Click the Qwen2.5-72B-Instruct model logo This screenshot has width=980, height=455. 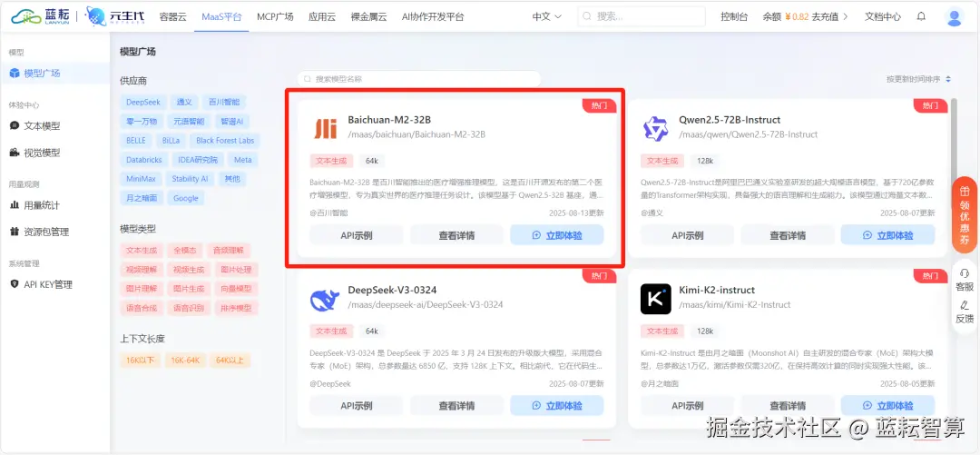pyautogui.click(x=656, y=128)
